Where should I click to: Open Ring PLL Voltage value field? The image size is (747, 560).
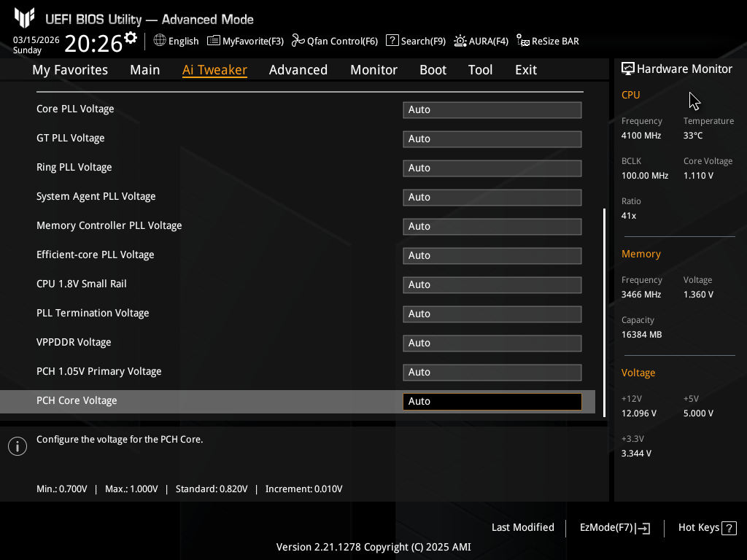click(492, 168)
